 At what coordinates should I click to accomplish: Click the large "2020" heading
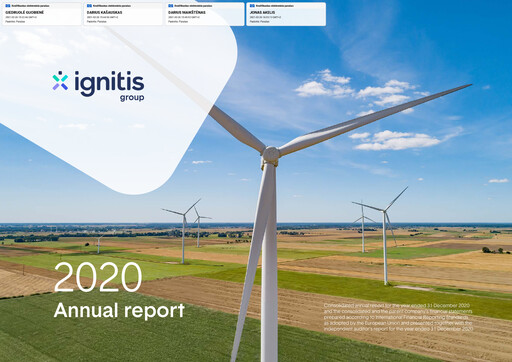pyautogui.click(x=98, y=277)
